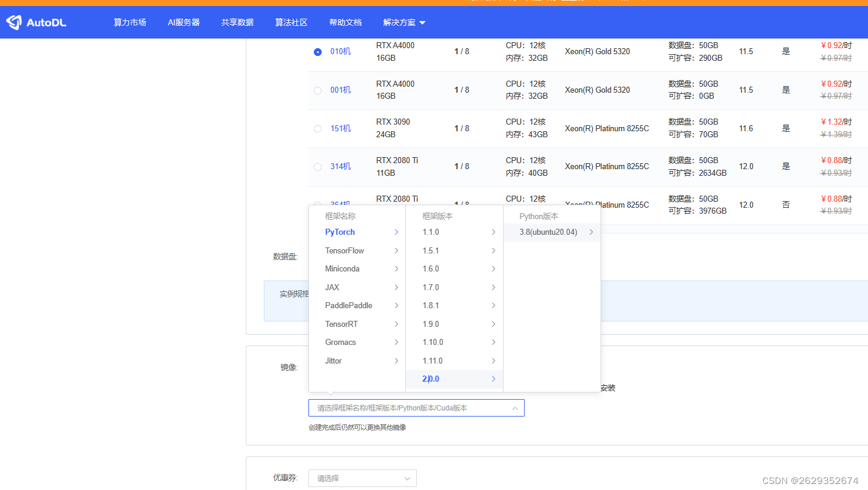868x490 pixels.
Task: Open the 151机 host link
Action: [x=340, y=129]
